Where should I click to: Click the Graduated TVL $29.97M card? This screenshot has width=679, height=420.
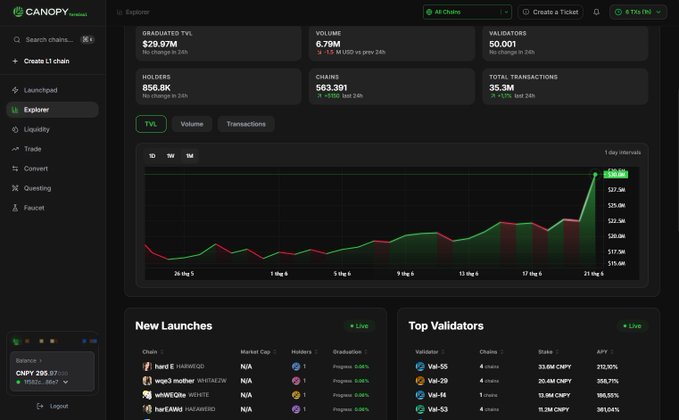218,43
